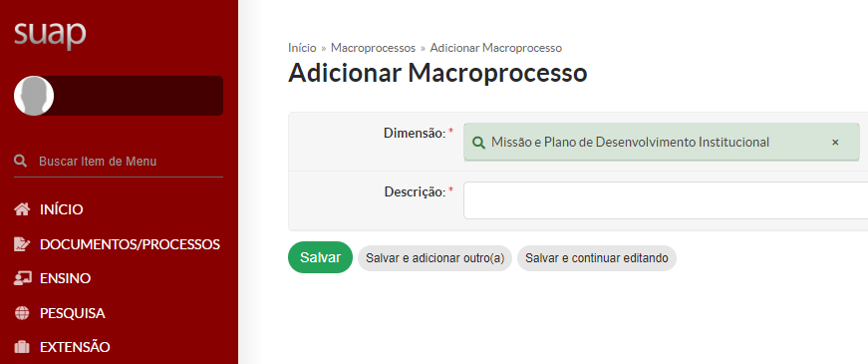The height and width of the screenshot is (364, 868).
Task: Focus the Descrição text field
Action: pos(666,200)
